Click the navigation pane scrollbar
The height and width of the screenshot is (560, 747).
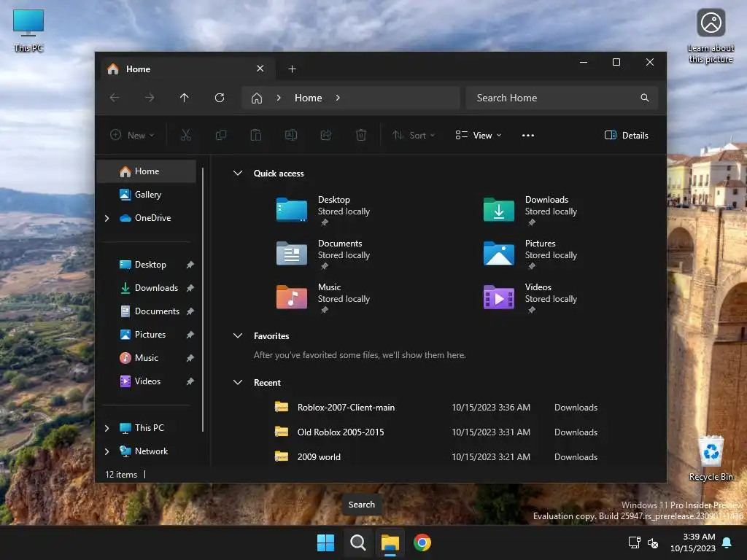point(203,299)
